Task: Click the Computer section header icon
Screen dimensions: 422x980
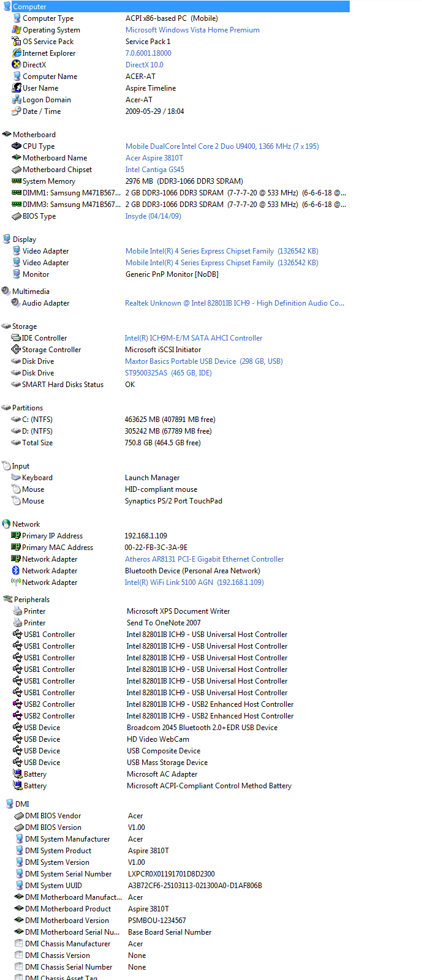Action: 7,7
